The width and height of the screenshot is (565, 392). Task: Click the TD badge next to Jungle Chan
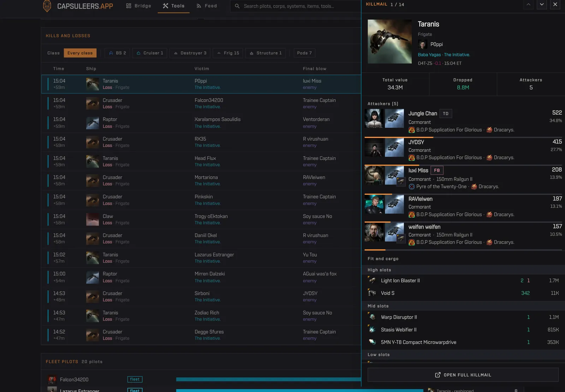[446, 114]
